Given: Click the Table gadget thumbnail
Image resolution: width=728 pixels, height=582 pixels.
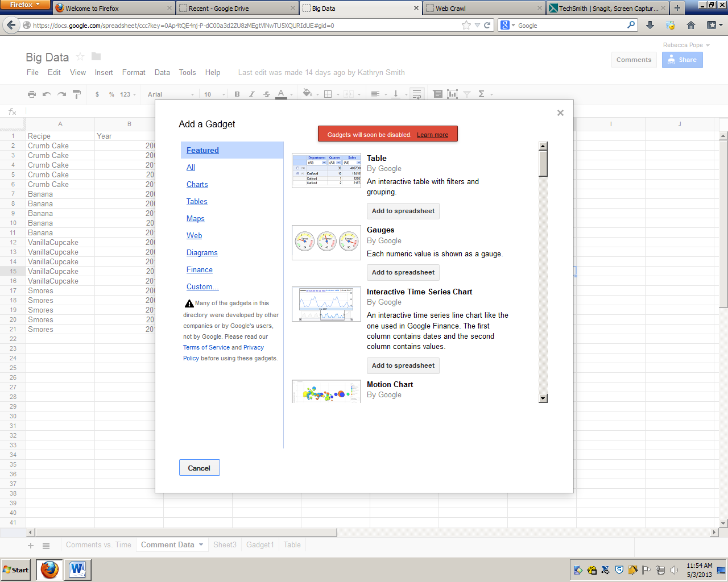Looking at the screenshot, I should click(x=326, y=171).
